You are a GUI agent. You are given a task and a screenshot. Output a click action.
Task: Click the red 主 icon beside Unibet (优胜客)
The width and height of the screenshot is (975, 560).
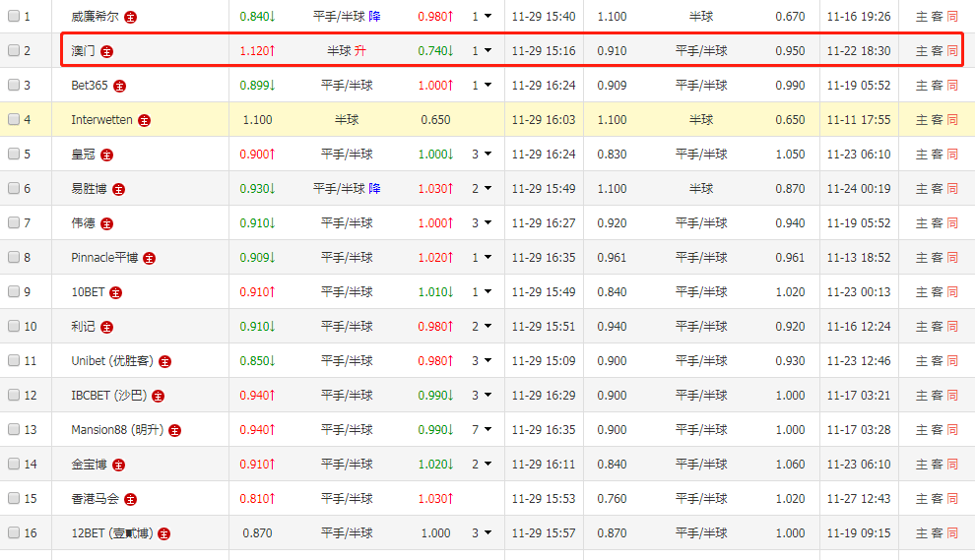point(164,362)
